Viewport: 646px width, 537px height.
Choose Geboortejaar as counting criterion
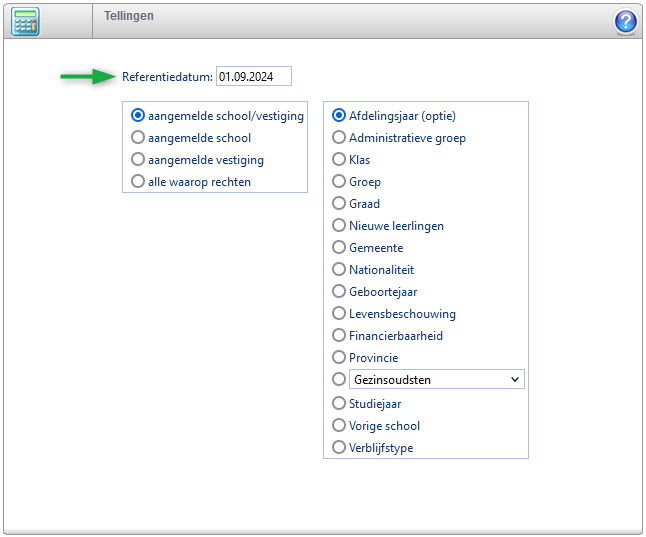click(x=340, y=292)
